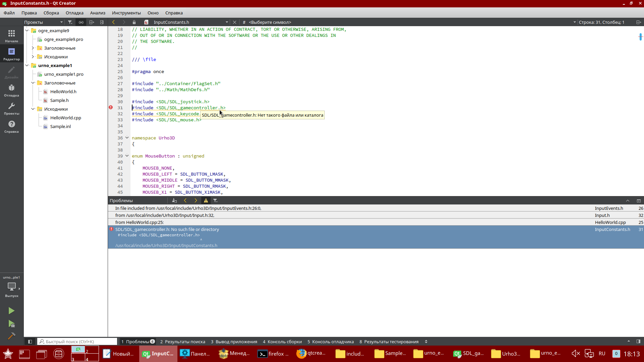Open Проекты mode in sidebar
The image size is (644, 362).
[11, 108]
